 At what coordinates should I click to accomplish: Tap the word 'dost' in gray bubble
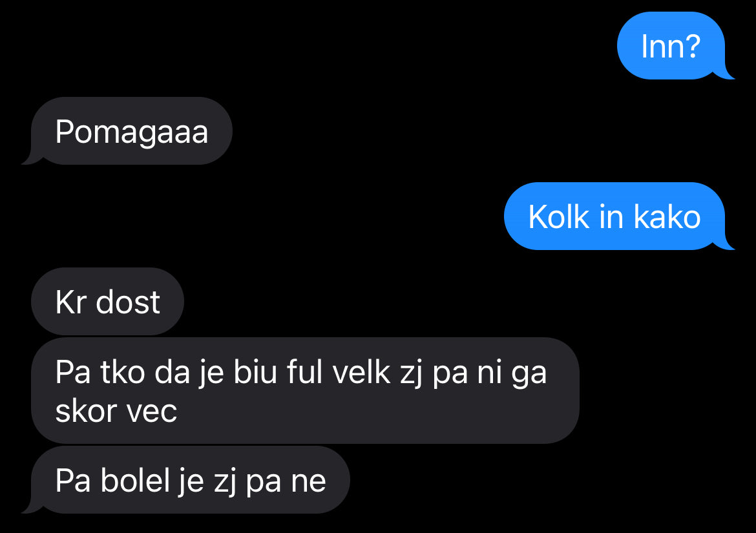[x=128, y=302]
